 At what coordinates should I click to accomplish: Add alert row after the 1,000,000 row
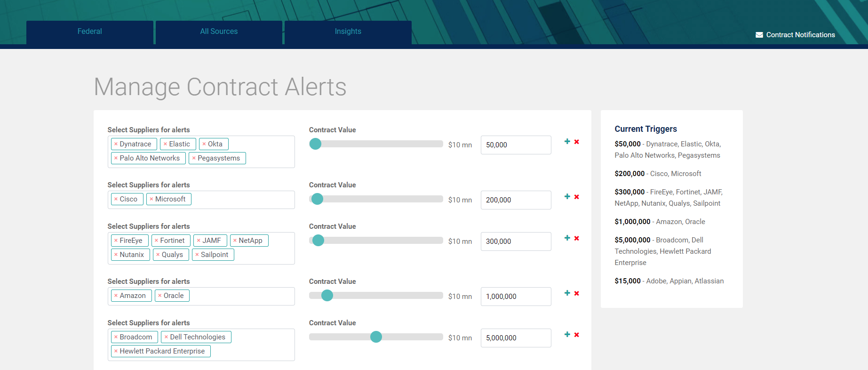click(x=567, y=293)
